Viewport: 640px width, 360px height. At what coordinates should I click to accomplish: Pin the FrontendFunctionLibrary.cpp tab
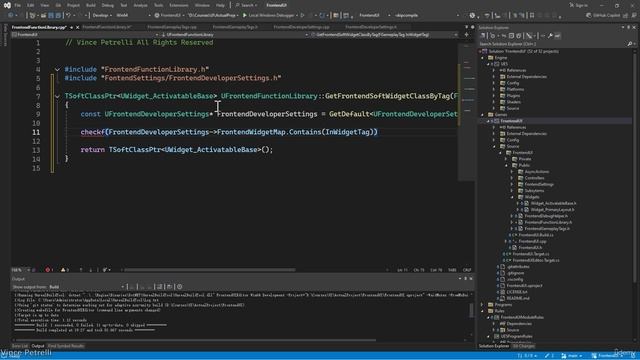coord(71,27)
